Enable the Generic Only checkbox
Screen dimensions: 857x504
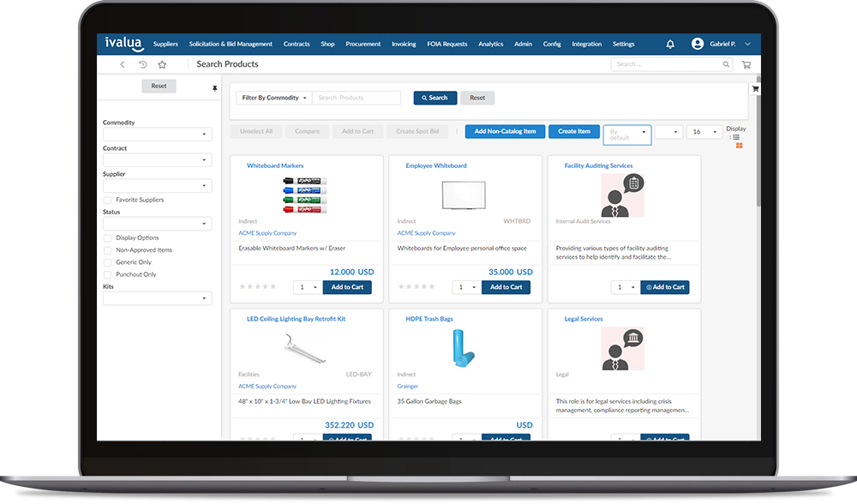(108, 262)
